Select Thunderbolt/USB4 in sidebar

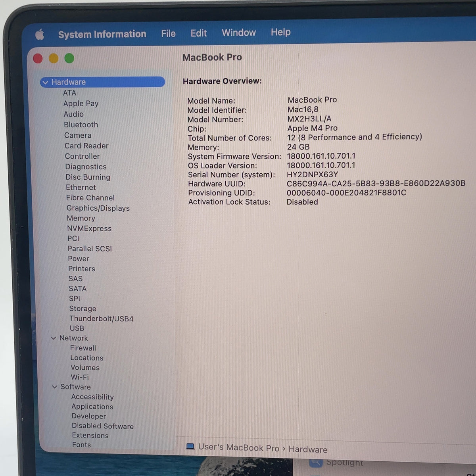pyautogui.click(x=102, y=319)
